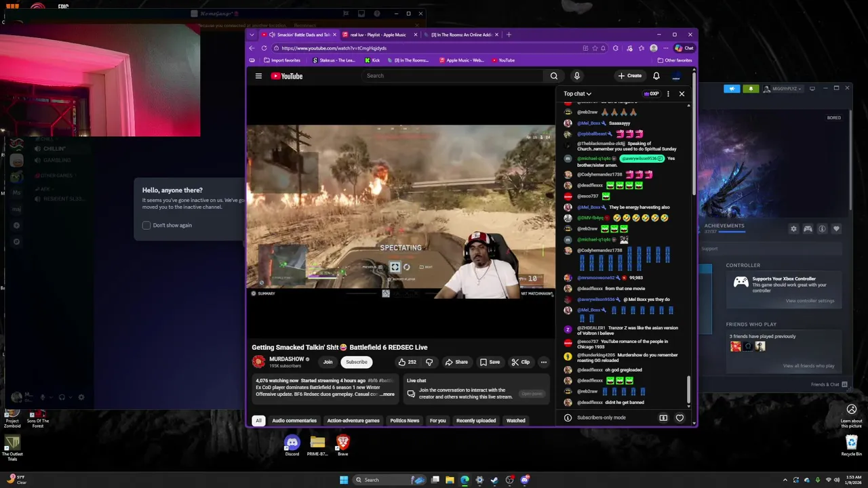Open The Outlast Trials desktop shortcut
Image resolution: width=868 pixels, height=488 pixels.
(x=12, y=448)
